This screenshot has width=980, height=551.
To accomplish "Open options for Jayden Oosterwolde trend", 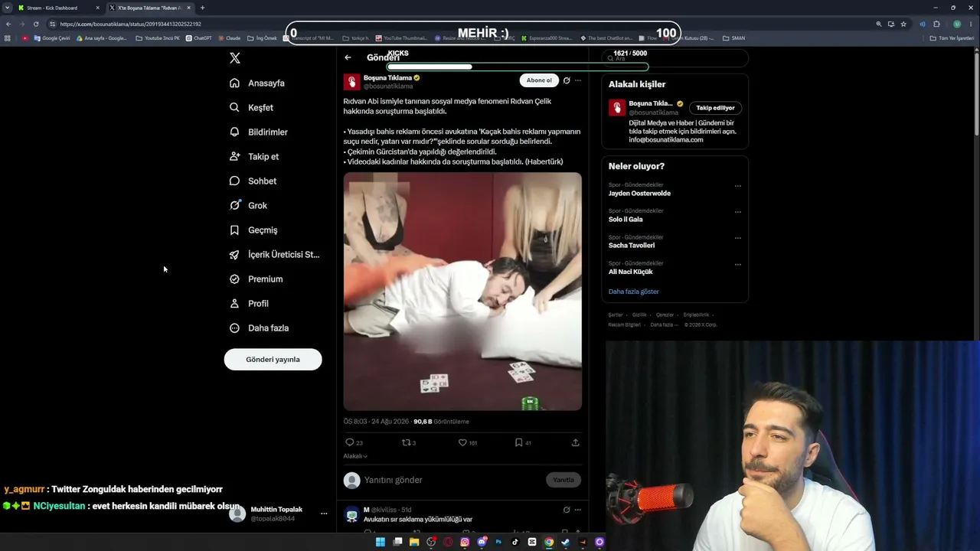I will pos(738,186).
